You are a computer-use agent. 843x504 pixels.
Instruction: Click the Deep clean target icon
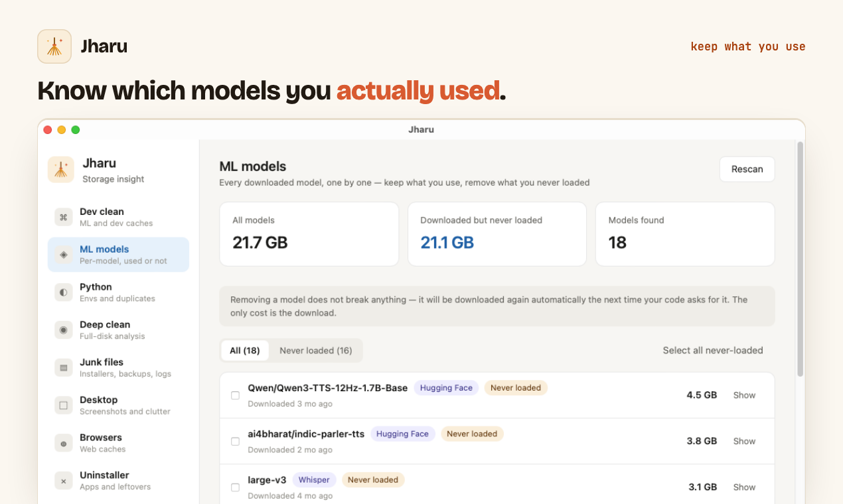64,330
